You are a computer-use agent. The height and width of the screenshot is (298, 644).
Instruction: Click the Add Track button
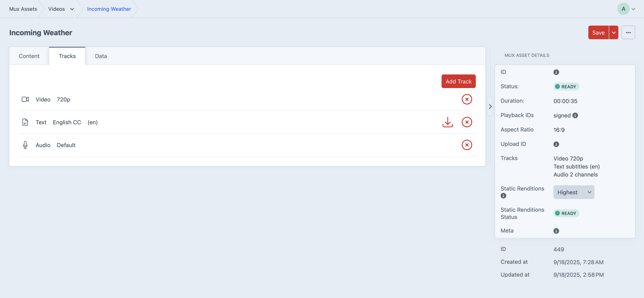[x=458, y=81]
